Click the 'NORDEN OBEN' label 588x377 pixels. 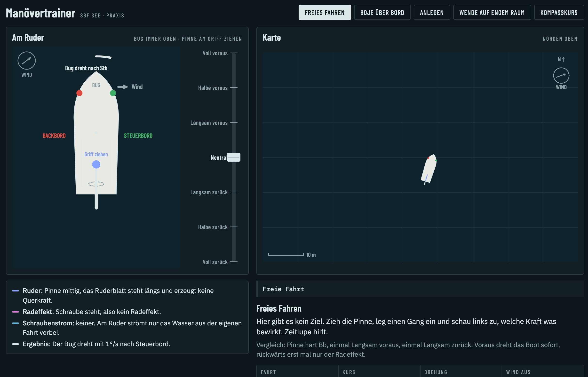[560, 39]
